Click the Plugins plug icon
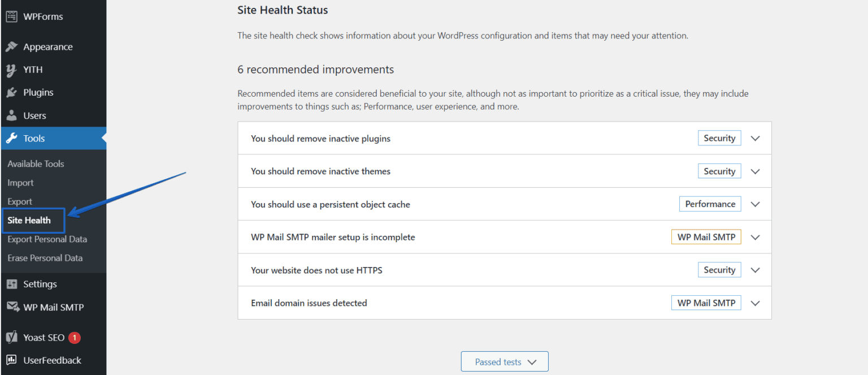The height and width of the screenshot is (375, 868). pyautogui.click(x=11, y=93)
